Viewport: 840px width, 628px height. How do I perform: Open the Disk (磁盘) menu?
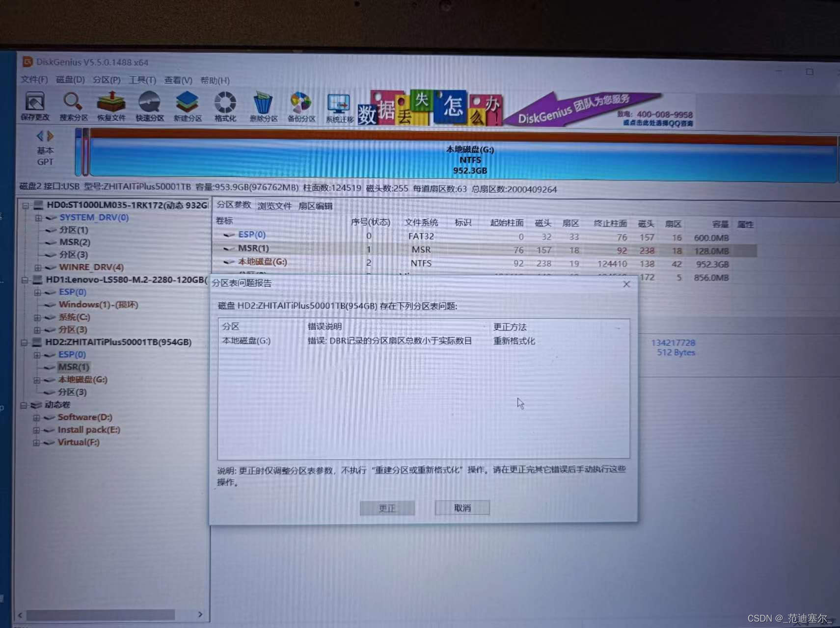coord(70,79)
